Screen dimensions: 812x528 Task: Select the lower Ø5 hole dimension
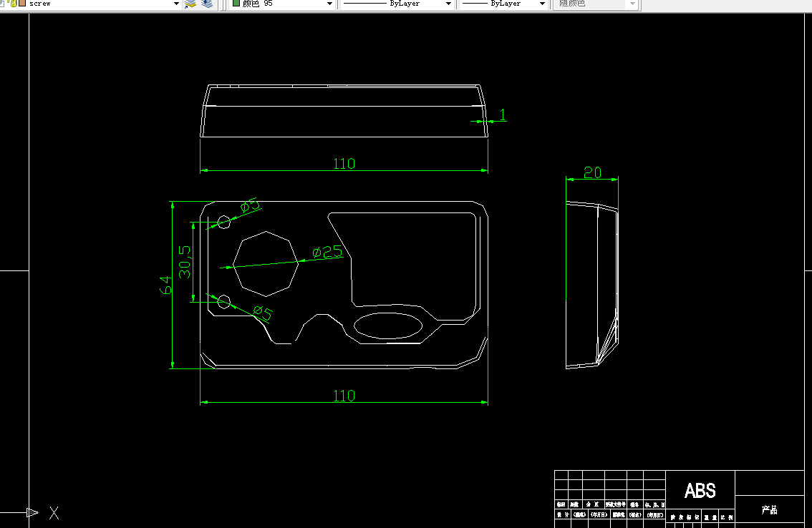pos(263,313)
